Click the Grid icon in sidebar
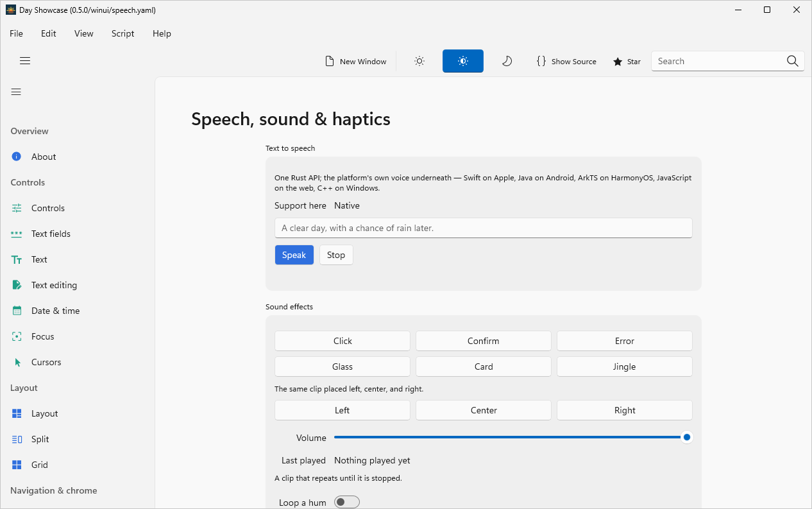812x509 pixels. tap(17, 465)
